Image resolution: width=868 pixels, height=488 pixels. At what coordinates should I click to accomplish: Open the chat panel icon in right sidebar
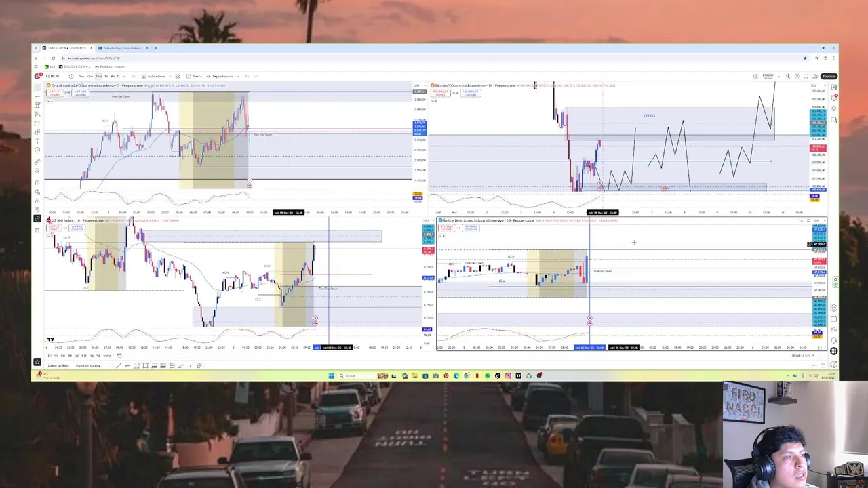click(834, 119)
